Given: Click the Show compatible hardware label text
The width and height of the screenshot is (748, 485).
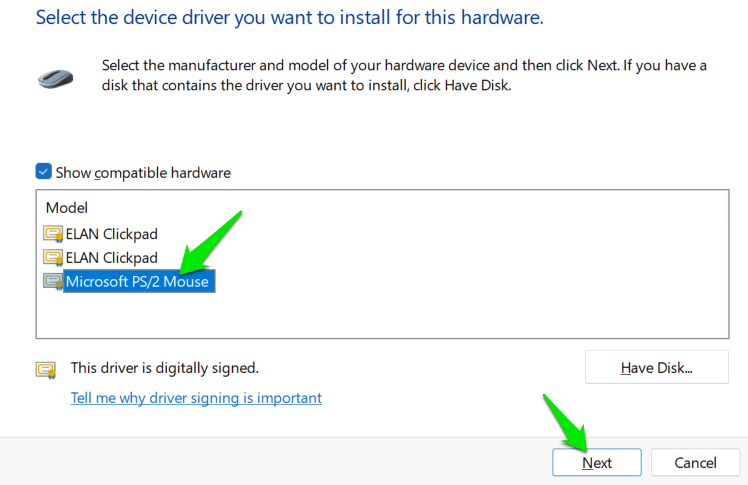Looking at the screenshot, I should (143, 173).
